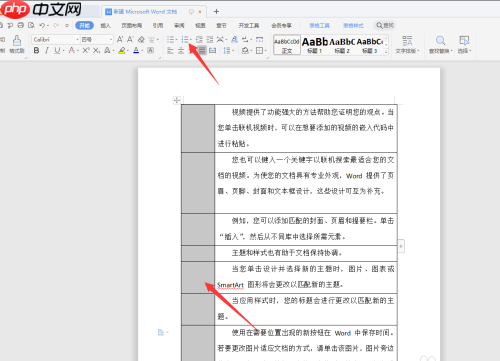Click the paragraph layout icon in left margin
Image resolution: width=500 pixels, height=361 pixels.
[x=161, y=332]
